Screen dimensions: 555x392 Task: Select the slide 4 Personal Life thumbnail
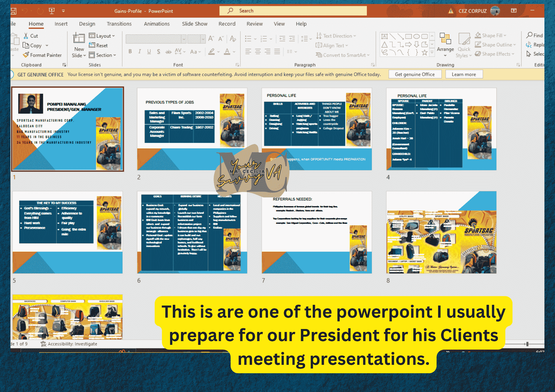(441, 129)
